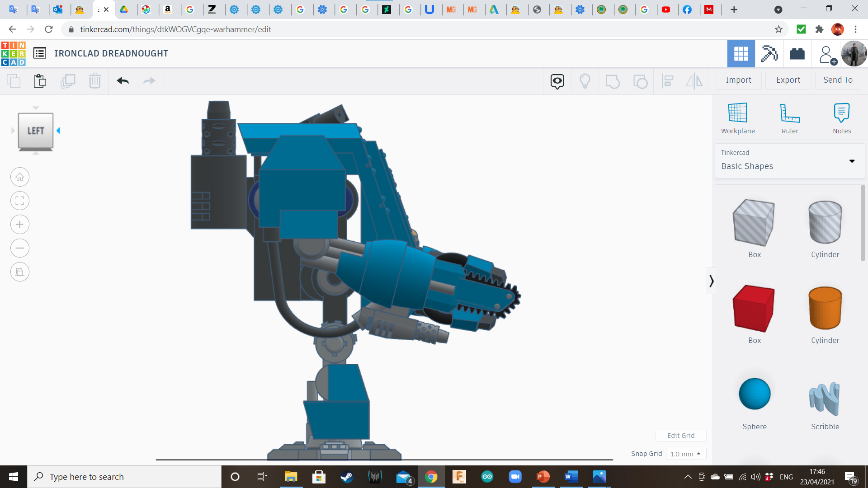The width and height of the screenshot is (868, 488).
Task: Toggle show all hidden objects (lightbulb)
Action: pos(585,81)
